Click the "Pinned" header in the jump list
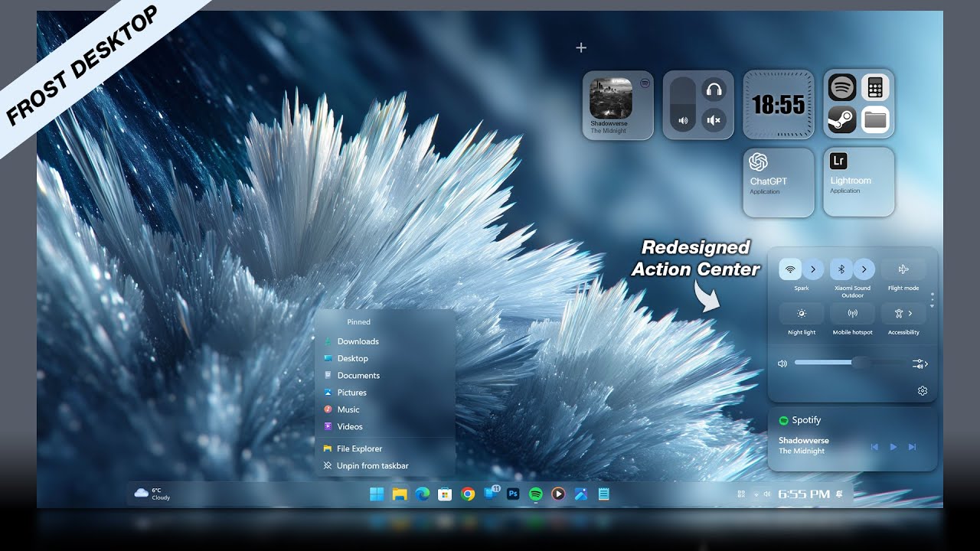 [x=358, y=322]
